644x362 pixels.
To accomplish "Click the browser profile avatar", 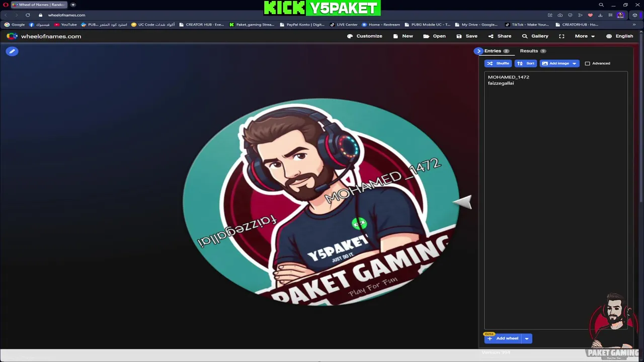I will [620, 15].
